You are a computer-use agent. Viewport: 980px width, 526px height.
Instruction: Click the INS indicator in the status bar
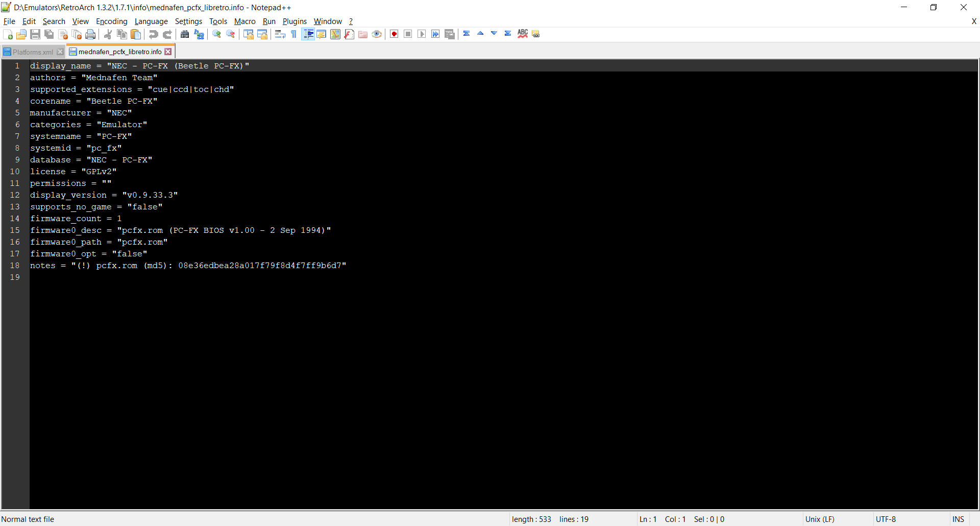958,519
